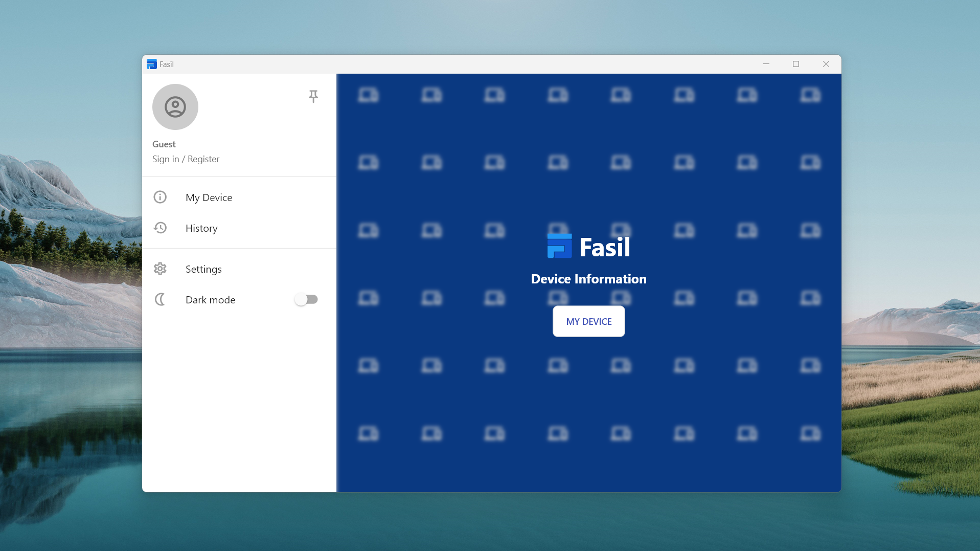The image size is (980, 551).
Task: Enable Dark mode with the switch
Action: coord(306,299)
